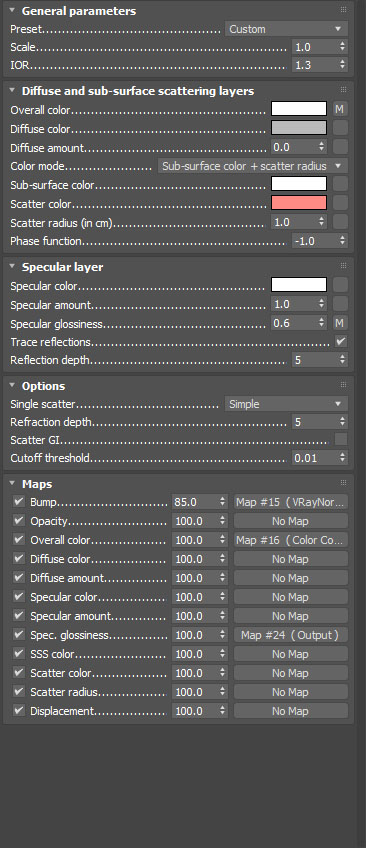
Task: Click the IOR value field
Action: (x=314, y=65)
